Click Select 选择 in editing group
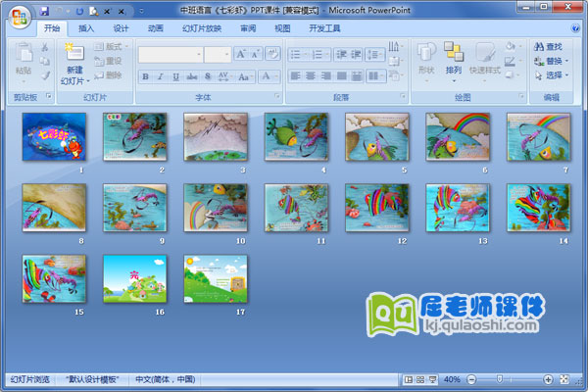This screenshot has height=392, width=588. 551,75
